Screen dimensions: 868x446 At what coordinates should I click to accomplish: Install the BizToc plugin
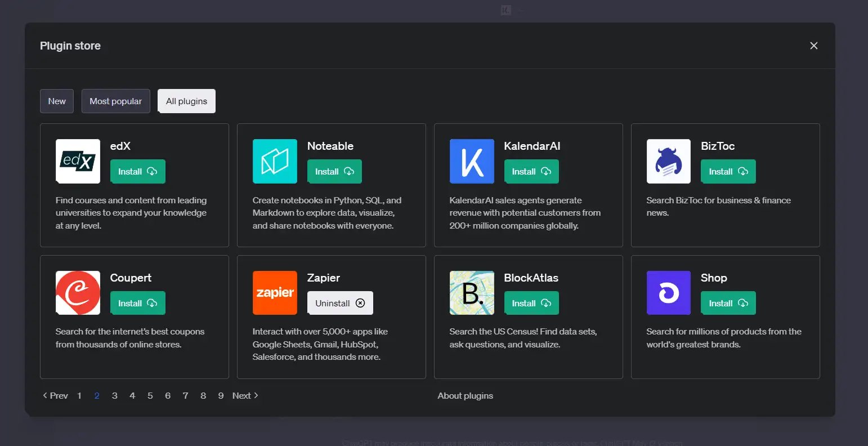point(728,172)
